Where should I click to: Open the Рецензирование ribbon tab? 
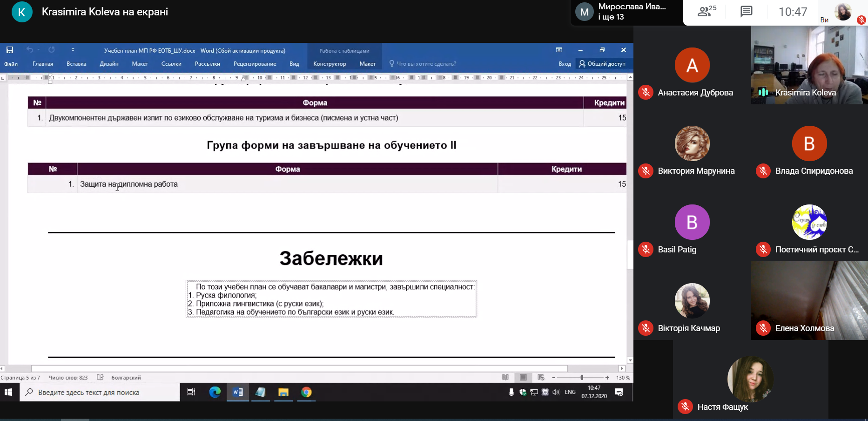(255, 64)
